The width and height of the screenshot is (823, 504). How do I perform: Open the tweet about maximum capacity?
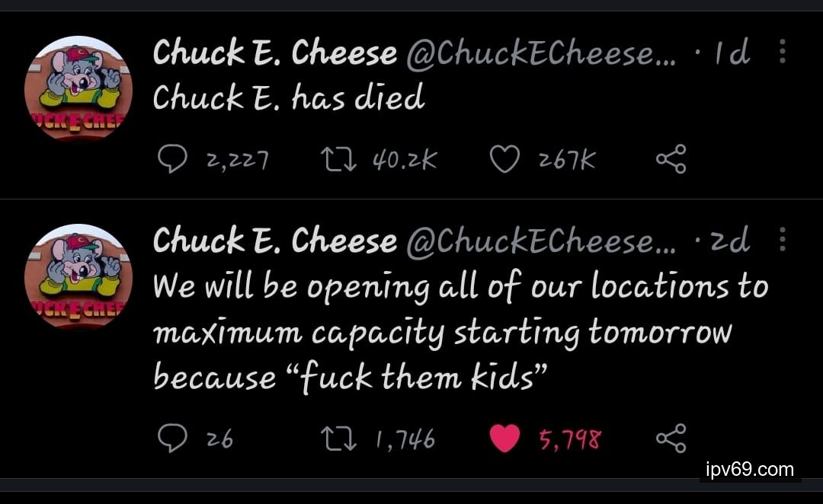(x=457, y=331)
